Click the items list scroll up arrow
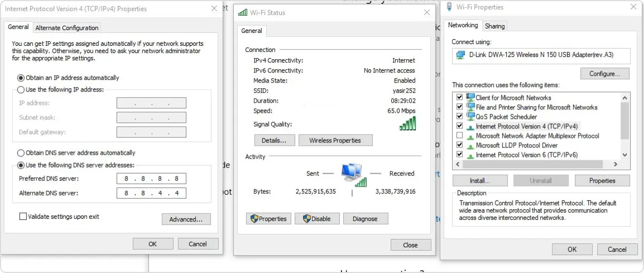This screenshot has height=273, width=644. point(624,98)
